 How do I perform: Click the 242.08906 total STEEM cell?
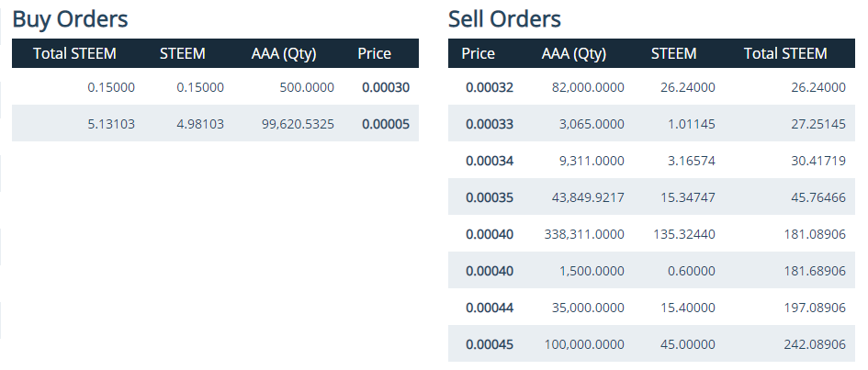point(812,344)
